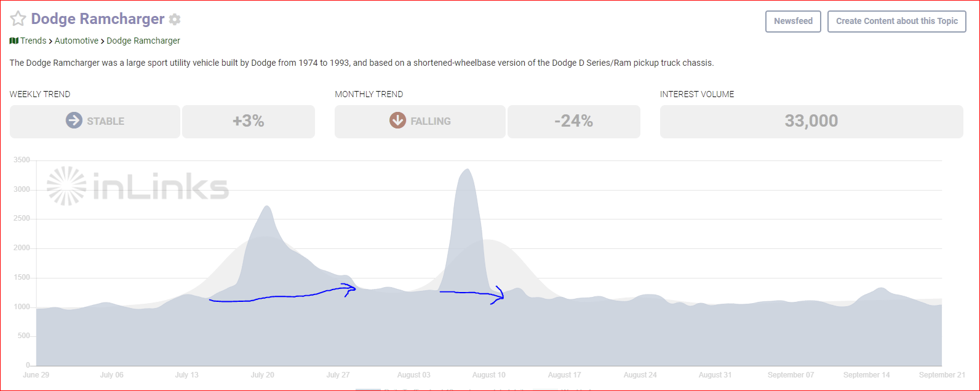Click the Falling down-arrow icon under Monthly Trend
The width and height of the screenshot is (980, 391).
point(397,120)
